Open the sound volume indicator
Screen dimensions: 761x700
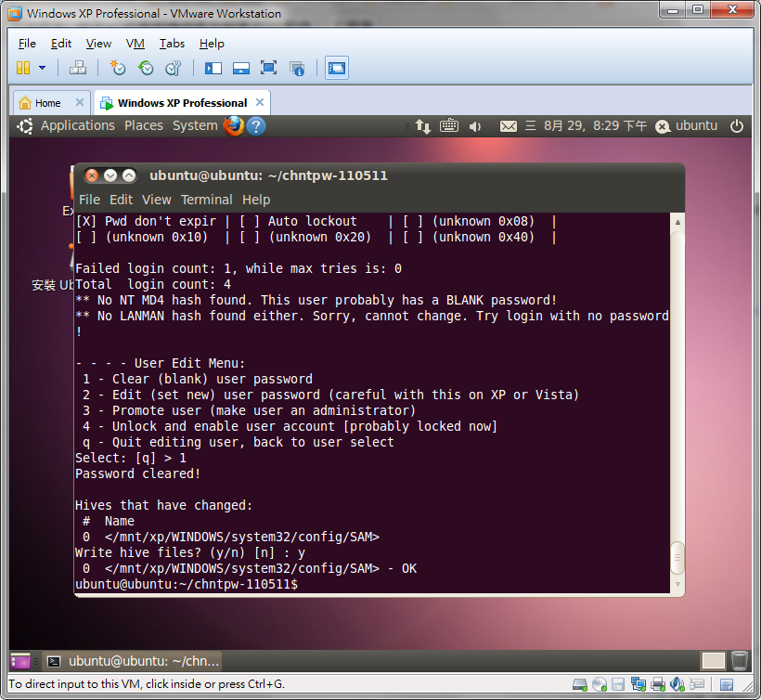pyautogui.click(x=475, y=126)
